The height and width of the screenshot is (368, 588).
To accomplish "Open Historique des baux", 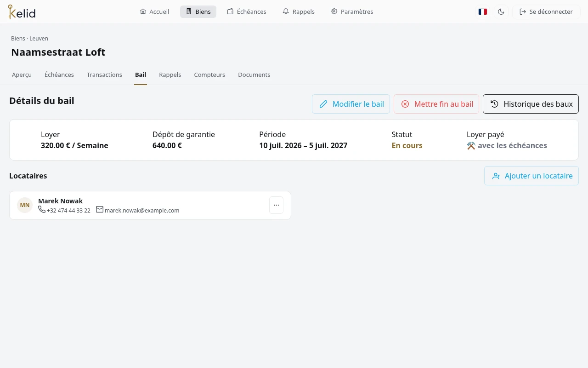I will pos(531,104).
